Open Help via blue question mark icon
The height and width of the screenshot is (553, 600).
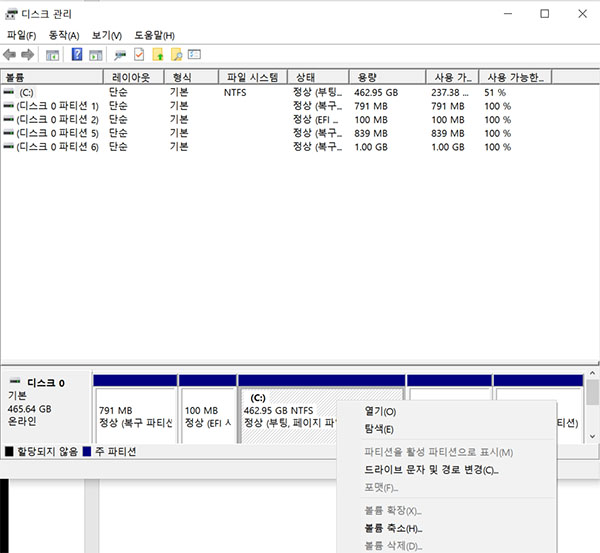77,54
